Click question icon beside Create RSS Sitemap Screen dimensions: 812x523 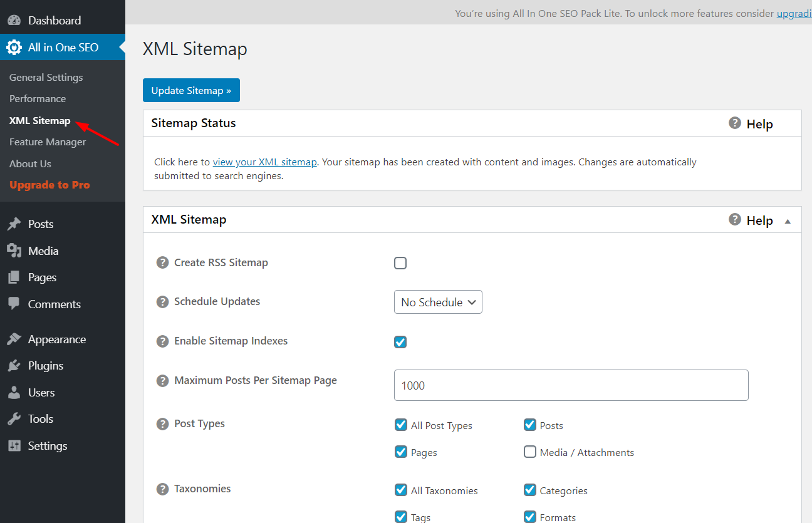[162, 262]
